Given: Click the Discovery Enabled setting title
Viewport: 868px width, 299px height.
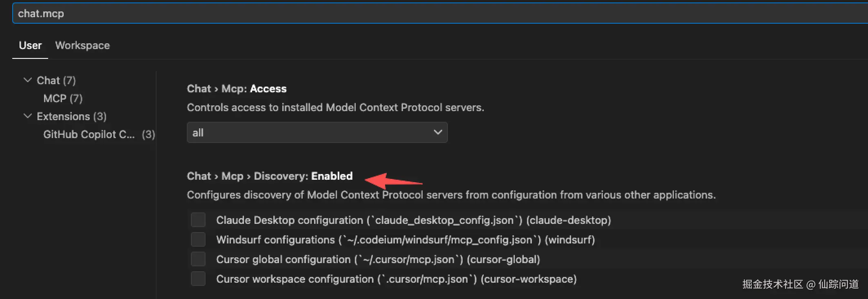Looking at the screenshot, I should [270, 176].
